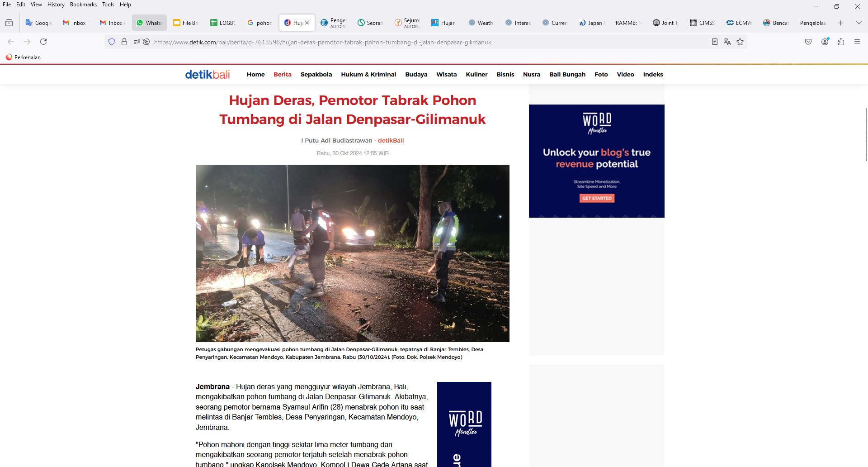The image size is (868, 467).
Task: Open a new tab with plus
Action: click(841, 23)
